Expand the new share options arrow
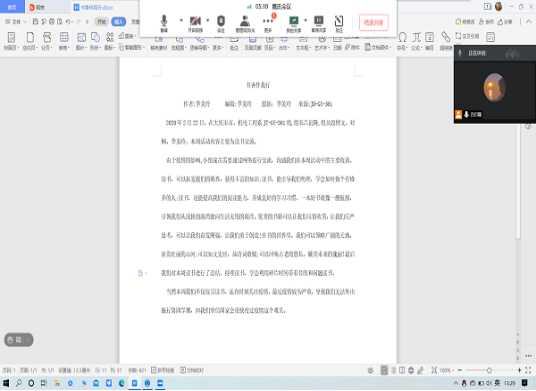 [x=305, y=20]
